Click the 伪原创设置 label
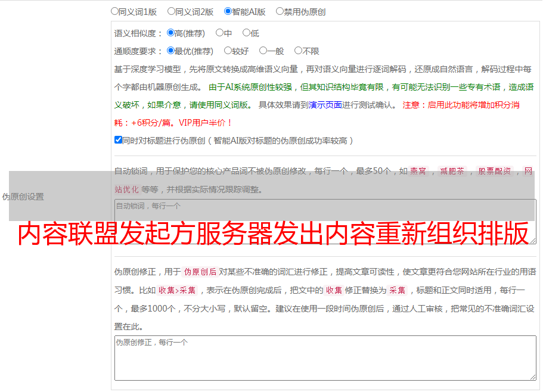Viewport: 543px width, 392px height. click(23, 197)
